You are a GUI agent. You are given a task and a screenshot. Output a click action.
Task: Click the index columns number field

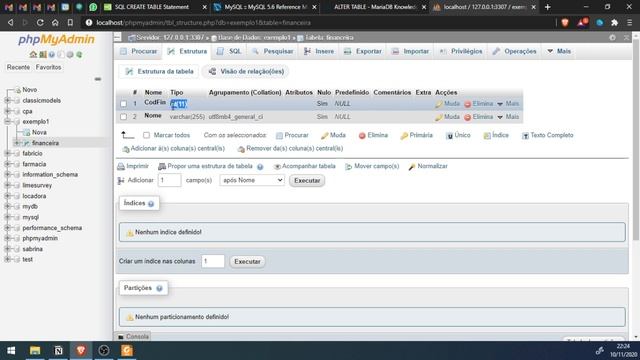click(x=213, y=261)
